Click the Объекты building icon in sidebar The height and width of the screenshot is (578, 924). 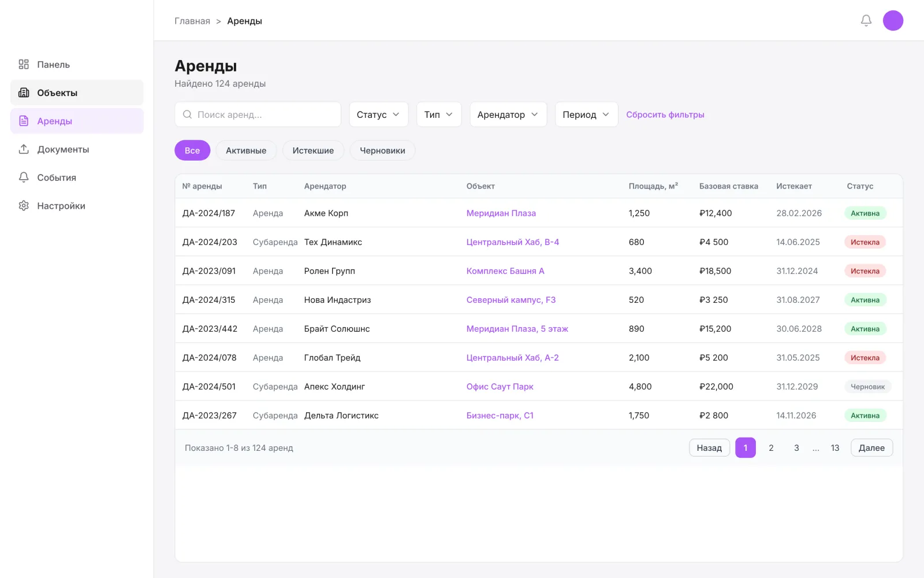coord(24,92)
